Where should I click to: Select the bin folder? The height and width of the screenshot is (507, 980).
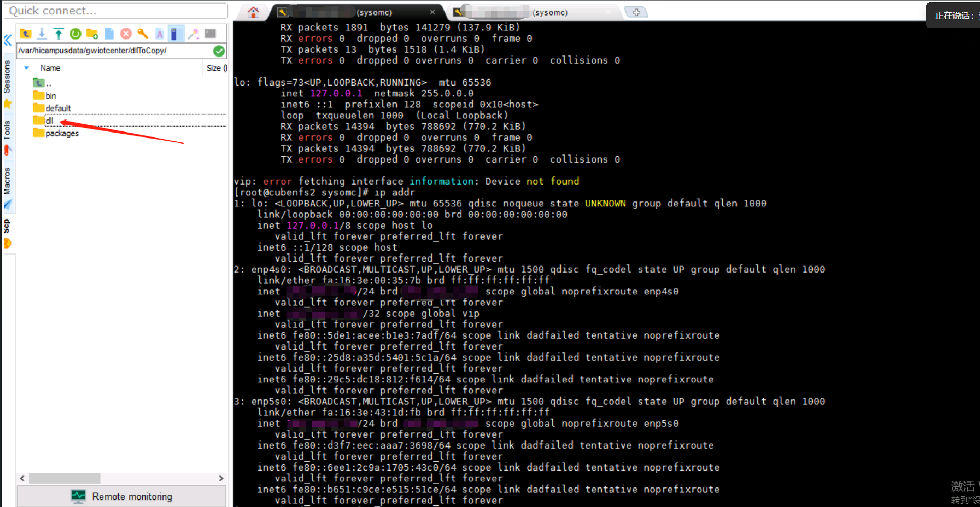pos(45,96)
